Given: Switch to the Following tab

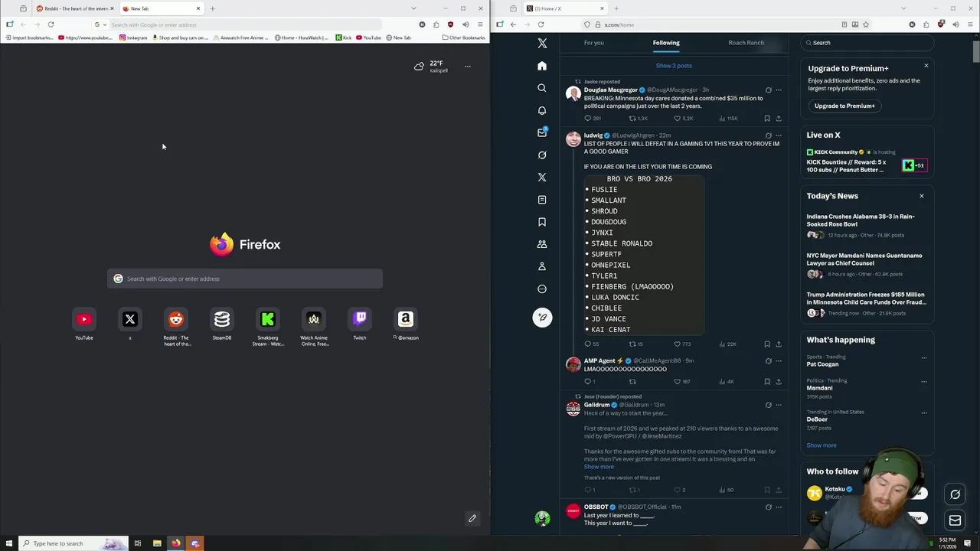Looking at the screenshot, I should [666, 43].
